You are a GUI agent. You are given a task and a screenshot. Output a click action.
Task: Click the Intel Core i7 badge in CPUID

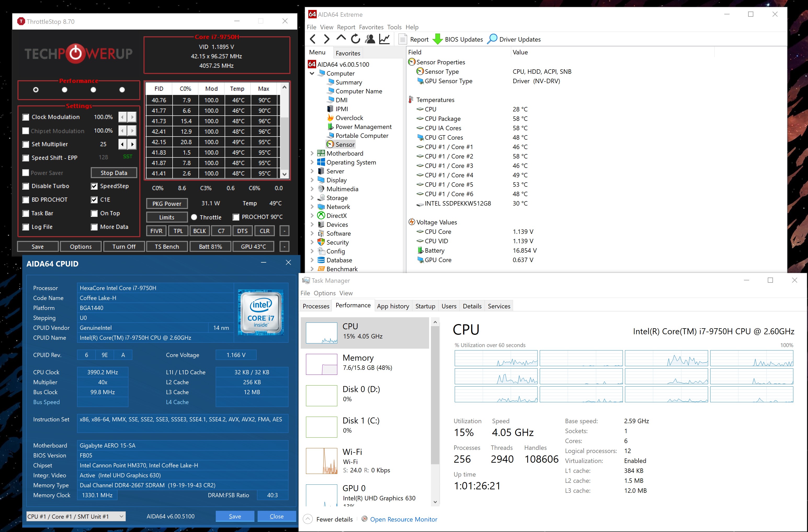coord(261,312)
